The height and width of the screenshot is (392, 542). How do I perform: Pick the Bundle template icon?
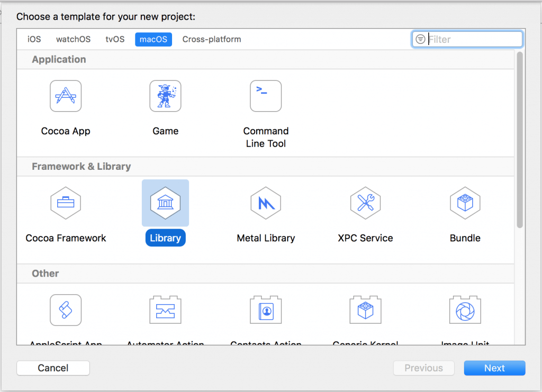[x=465, y=203]
